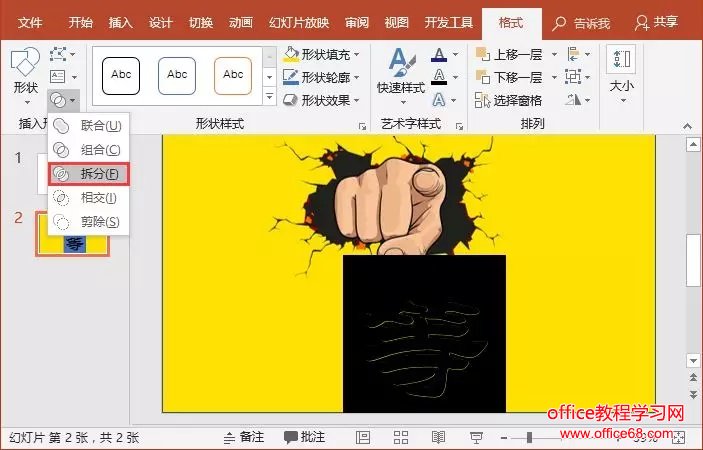Click the text fill A icon
The height and width of the screenshot is (450, 703).
[x=439, y=54]
